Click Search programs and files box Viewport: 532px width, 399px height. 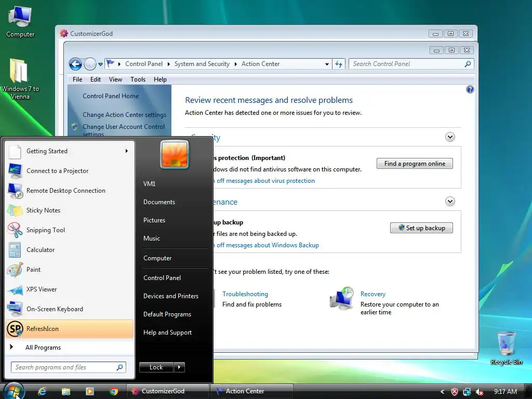pyautogui.click(x=69, y=367)
